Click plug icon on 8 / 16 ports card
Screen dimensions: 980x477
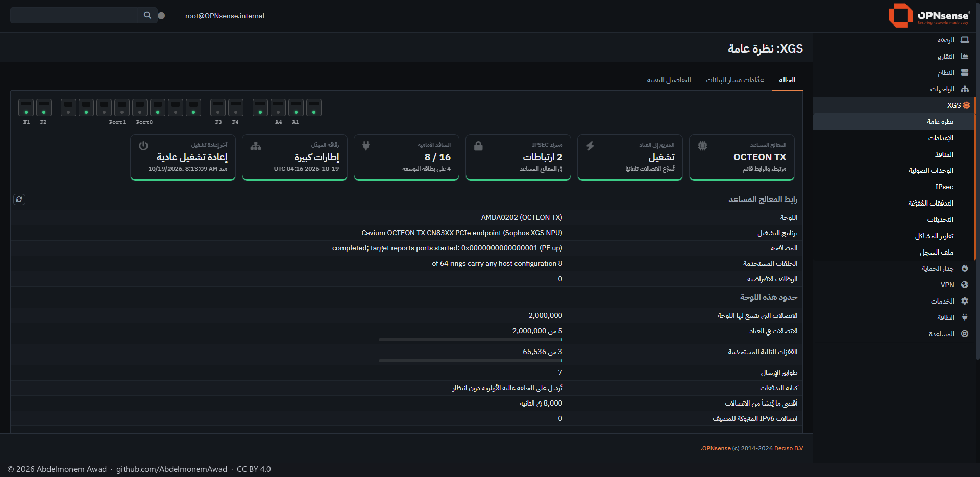(366, 146)
